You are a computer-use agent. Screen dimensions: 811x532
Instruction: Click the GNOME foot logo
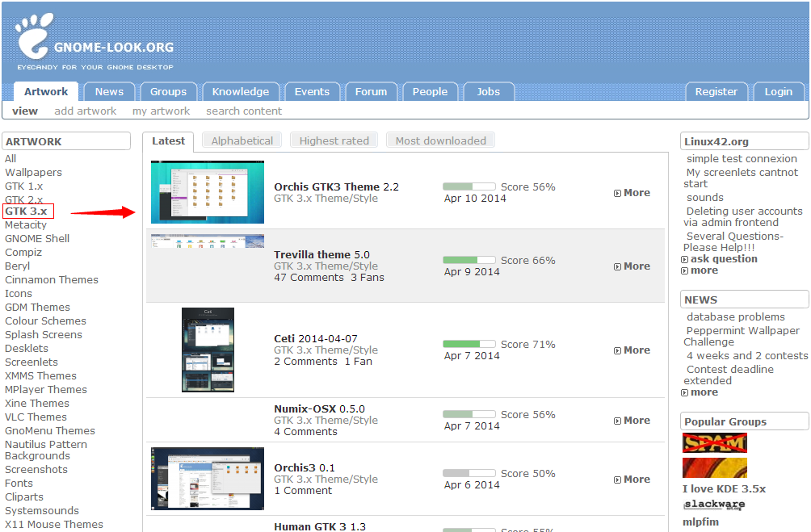pos(34,36)
